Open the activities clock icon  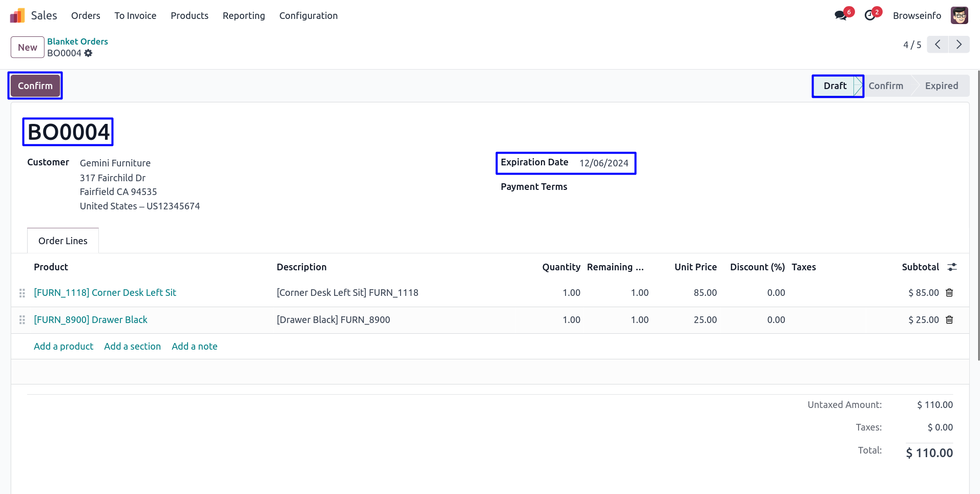point(869,15)
